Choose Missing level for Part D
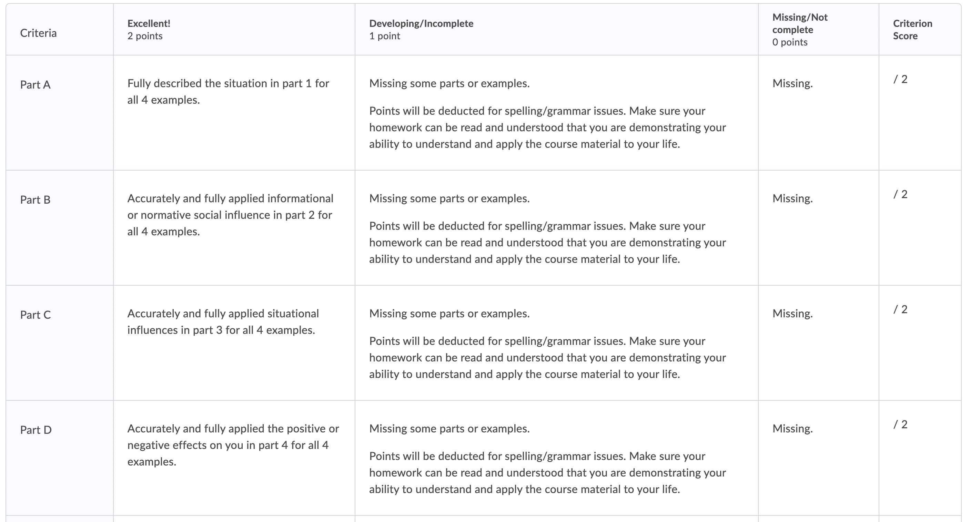The height and width of the screenshot is (522, 980). point(818,458)
